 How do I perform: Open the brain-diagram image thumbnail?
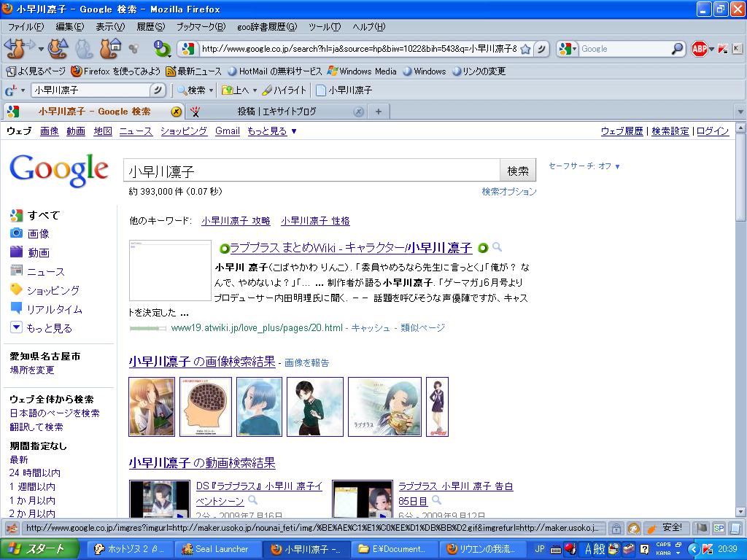pyautogui.click(x=206, y=407)
